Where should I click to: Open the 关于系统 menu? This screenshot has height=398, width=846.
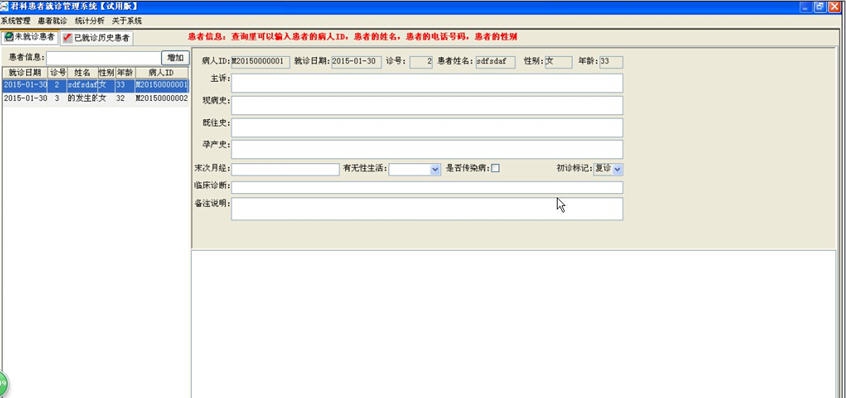click(127, 21)
